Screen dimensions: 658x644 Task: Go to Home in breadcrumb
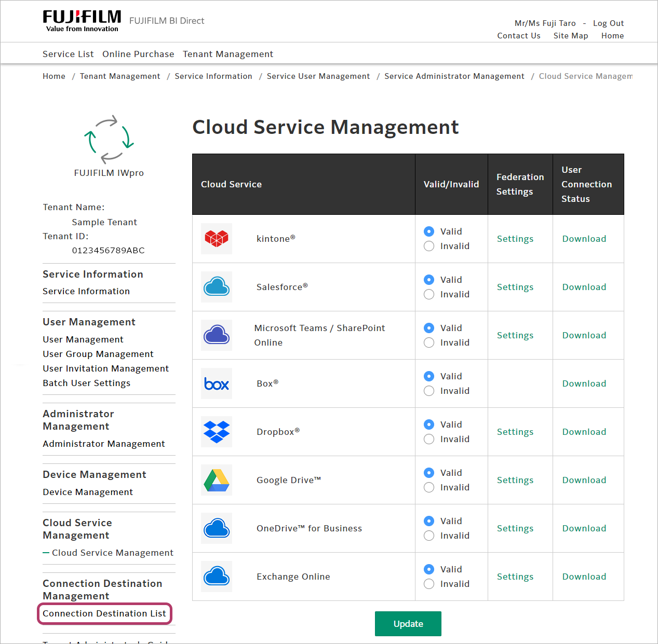tap(54, 76)
